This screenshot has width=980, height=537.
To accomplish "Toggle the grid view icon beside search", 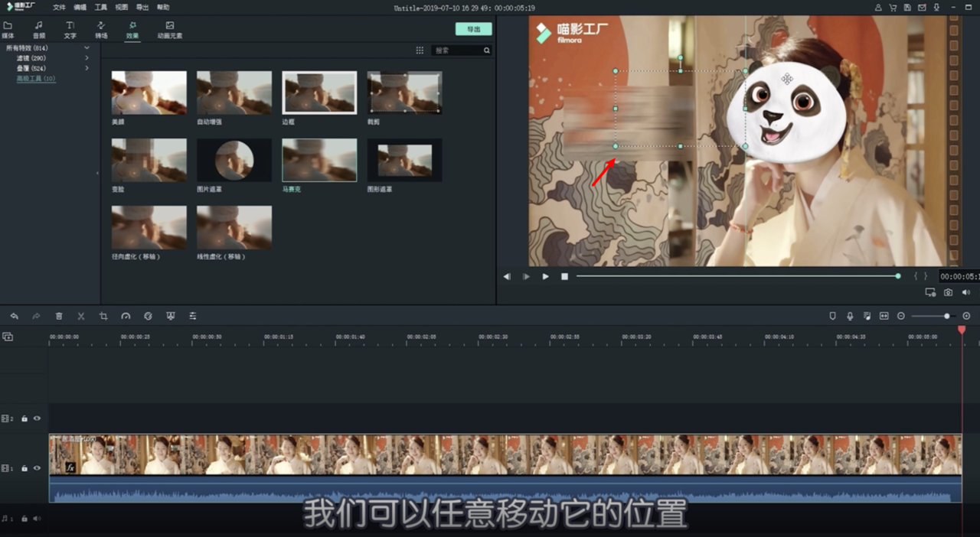I will point(420,50).
